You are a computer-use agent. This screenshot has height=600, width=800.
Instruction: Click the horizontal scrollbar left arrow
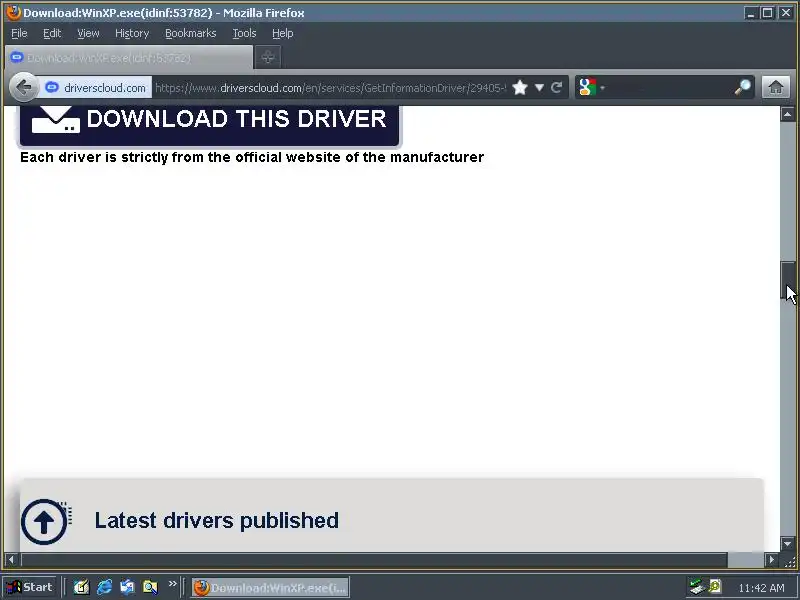point(11,560)
